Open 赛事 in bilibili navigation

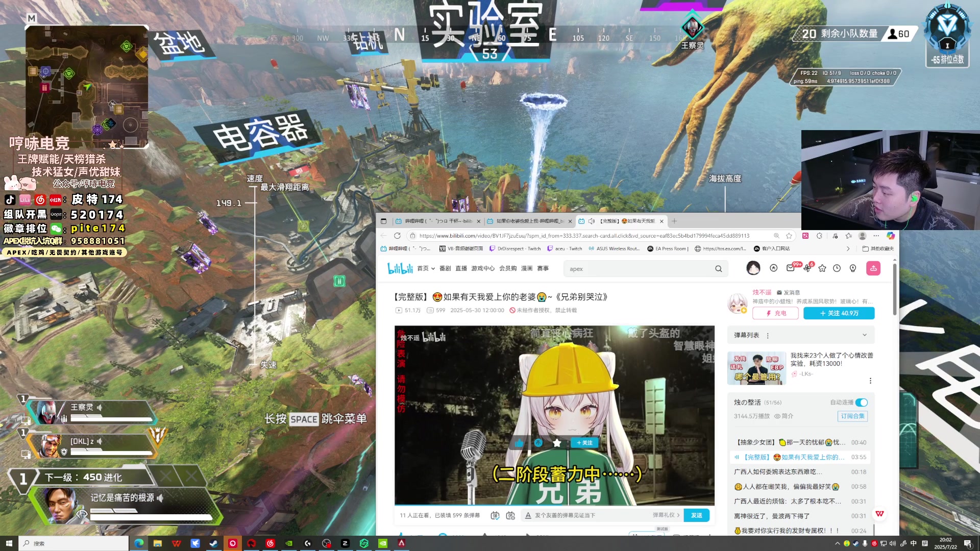(543, 268)
